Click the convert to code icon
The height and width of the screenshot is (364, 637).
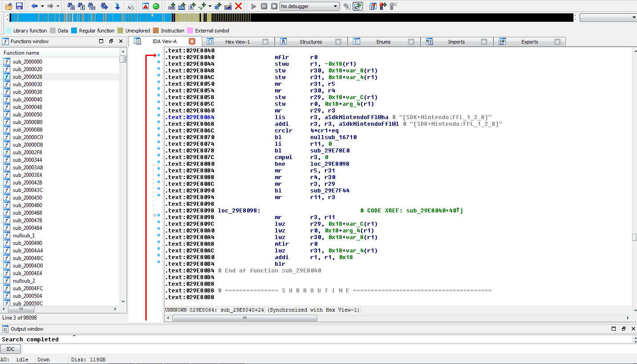(x=172, y=6)
